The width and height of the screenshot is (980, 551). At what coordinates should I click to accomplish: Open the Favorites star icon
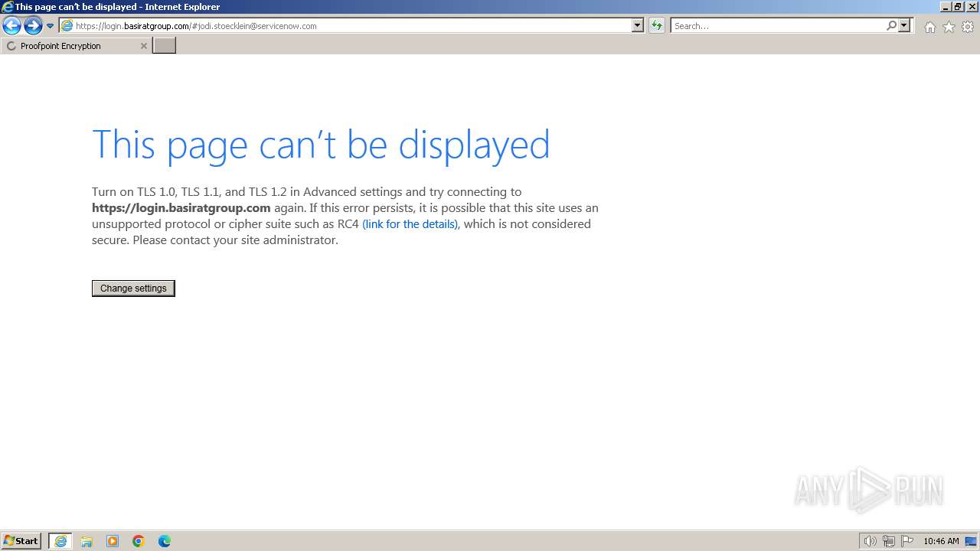click(949, 27)
